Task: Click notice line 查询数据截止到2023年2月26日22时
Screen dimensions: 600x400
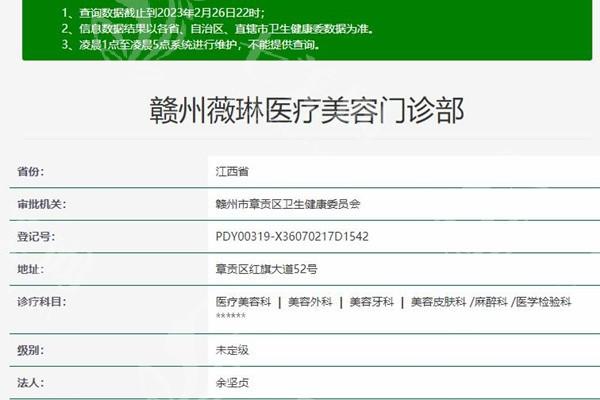Action: click(x=163, y=13)
